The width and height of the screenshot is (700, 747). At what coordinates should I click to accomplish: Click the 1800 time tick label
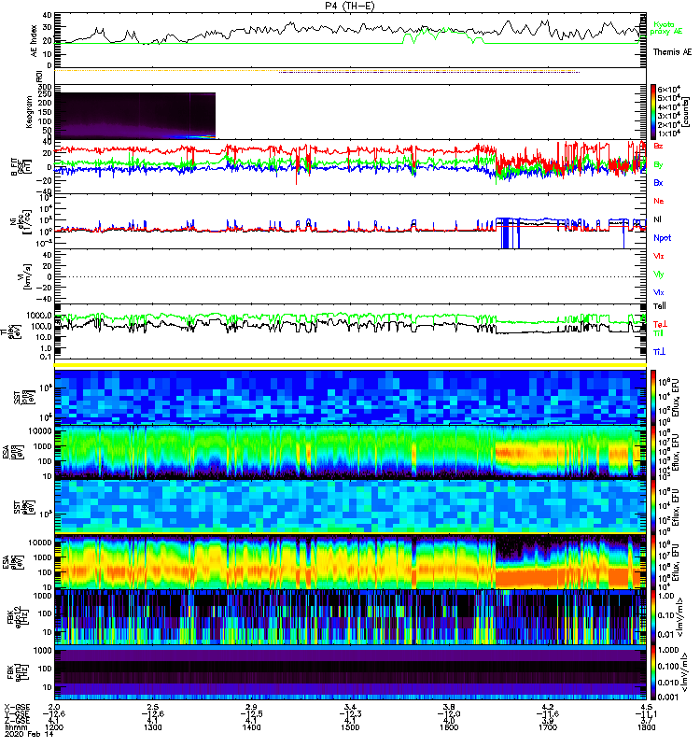click(646, 727)
